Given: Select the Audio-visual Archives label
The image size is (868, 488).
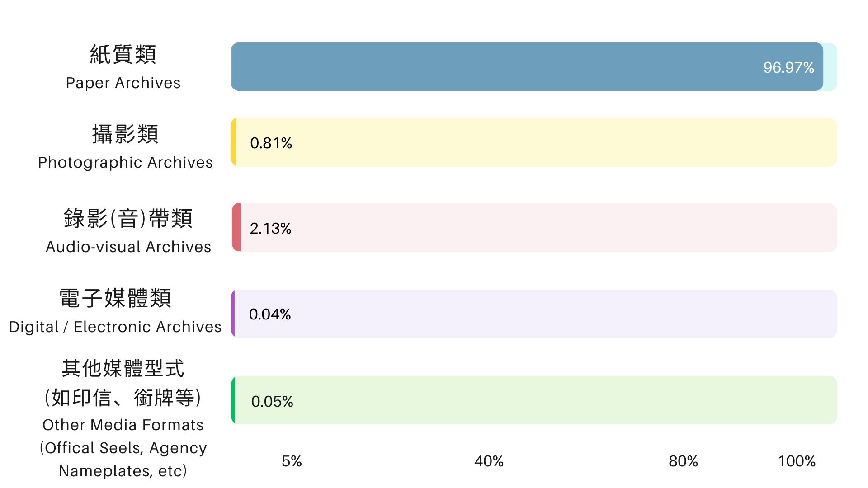Looking at the screenshot, I should (128, 247).
